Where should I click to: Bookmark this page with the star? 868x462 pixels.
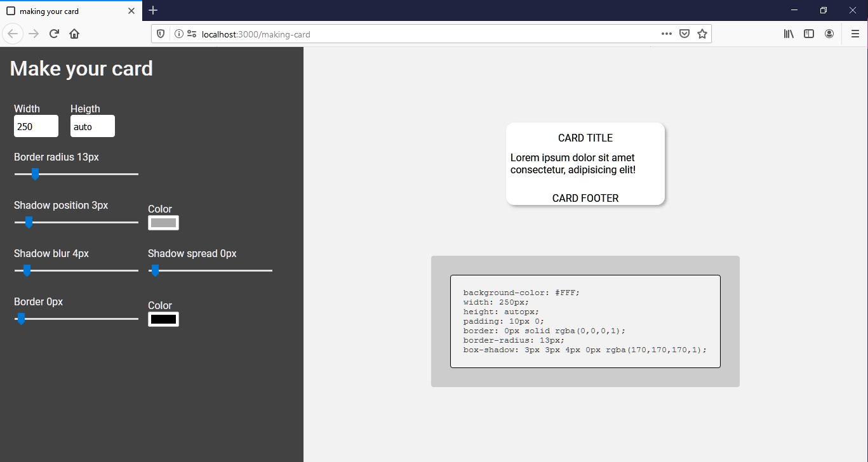(x=702, y=34)
